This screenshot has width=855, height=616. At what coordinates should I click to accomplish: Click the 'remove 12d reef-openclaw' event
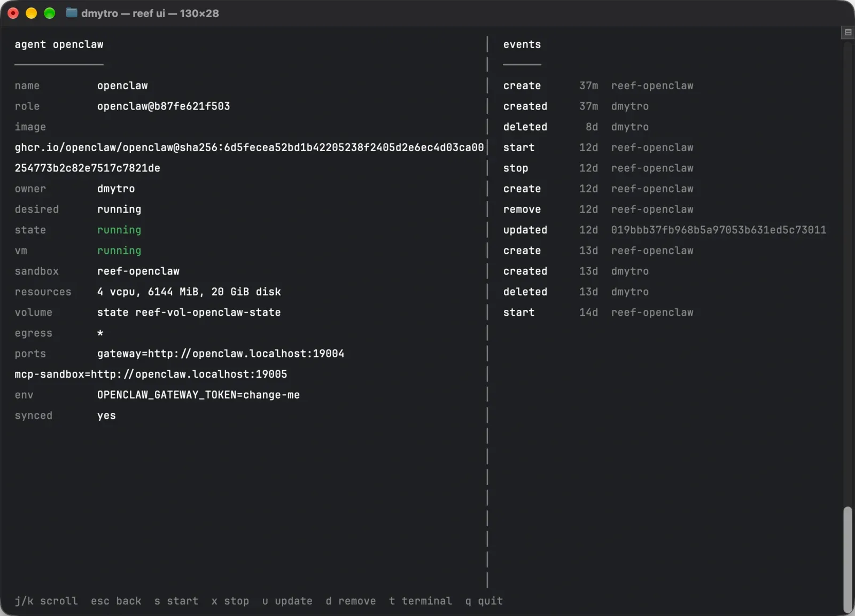[x=598, y=209]
